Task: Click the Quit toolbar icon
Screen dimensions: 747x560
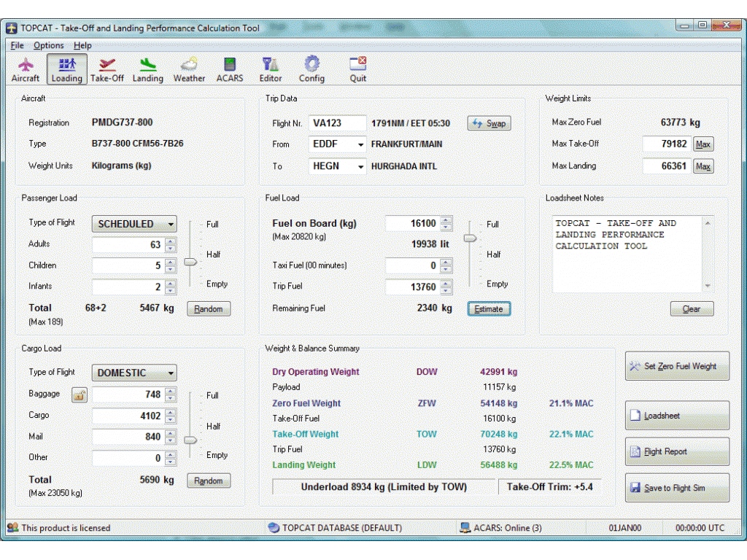Action: coord(357,69)
